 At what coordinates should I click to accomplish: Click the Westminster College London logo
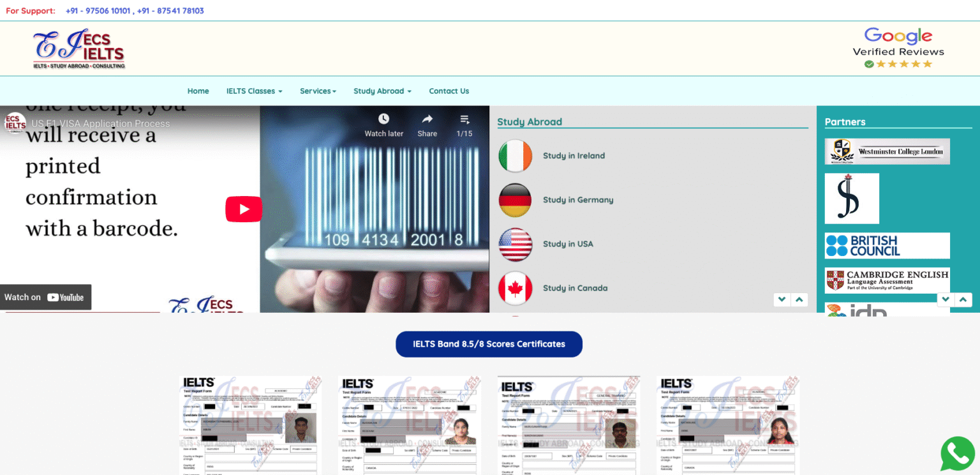[887, 151]
